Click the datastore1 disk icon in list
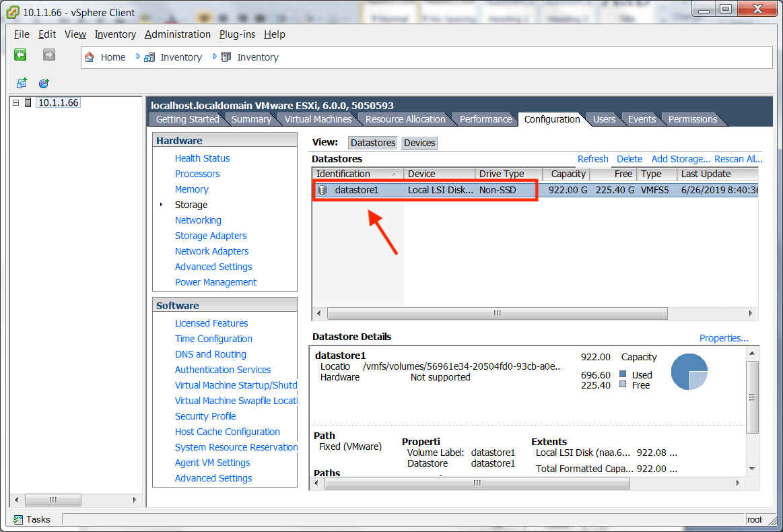The image size is (783, 532). (x=322, y=190)
